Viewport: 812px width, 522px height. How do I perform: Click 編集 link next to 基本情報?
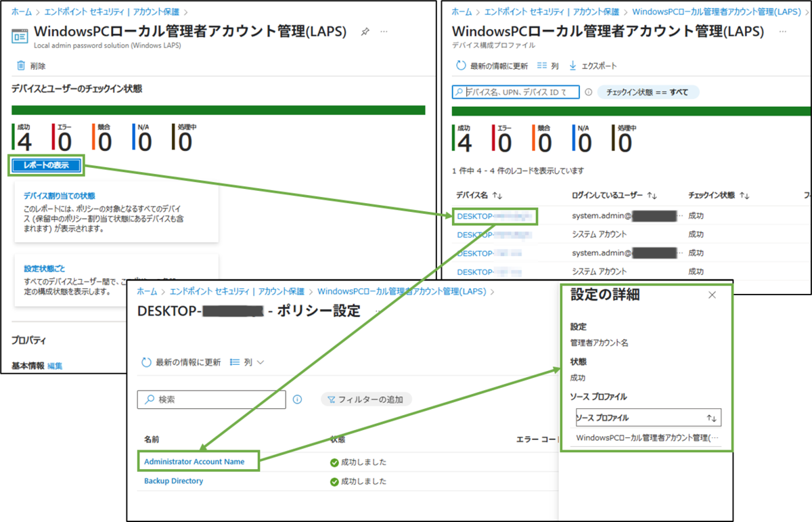coord(55,366)
